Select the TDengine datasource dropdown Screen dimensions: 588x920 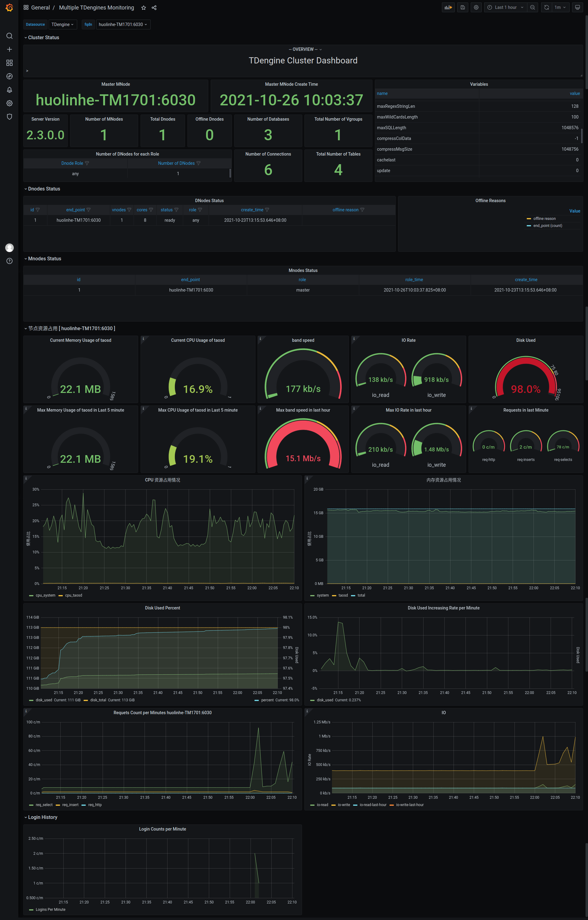coord(62,24)
